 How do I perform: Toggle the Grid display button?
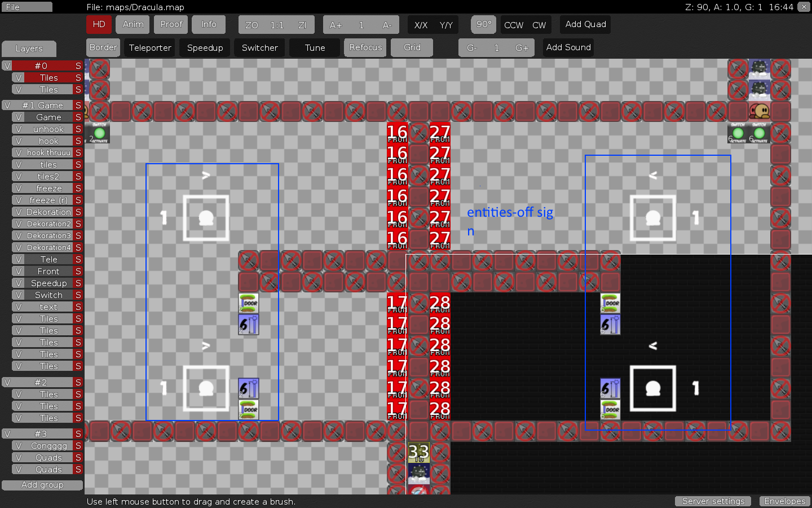click(412, 47)
